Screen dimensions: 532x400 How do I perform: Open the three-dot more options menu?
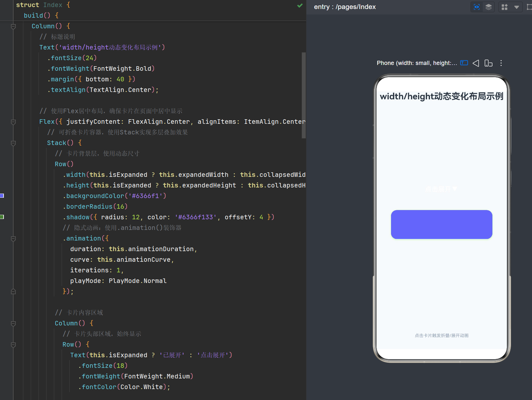click(x=501, y=63)
